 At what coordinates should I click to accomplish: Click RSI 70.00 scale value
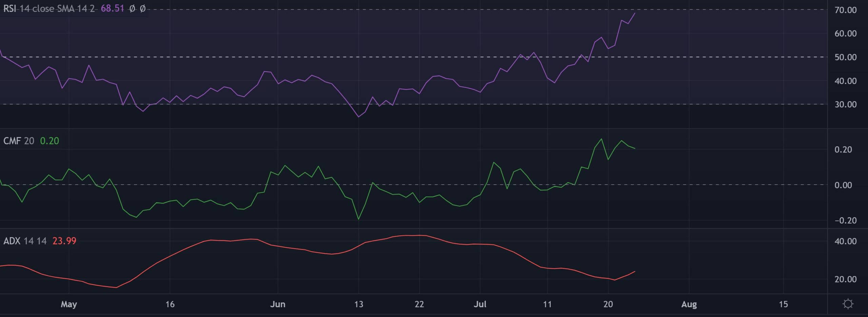click(x=846, y=10)
